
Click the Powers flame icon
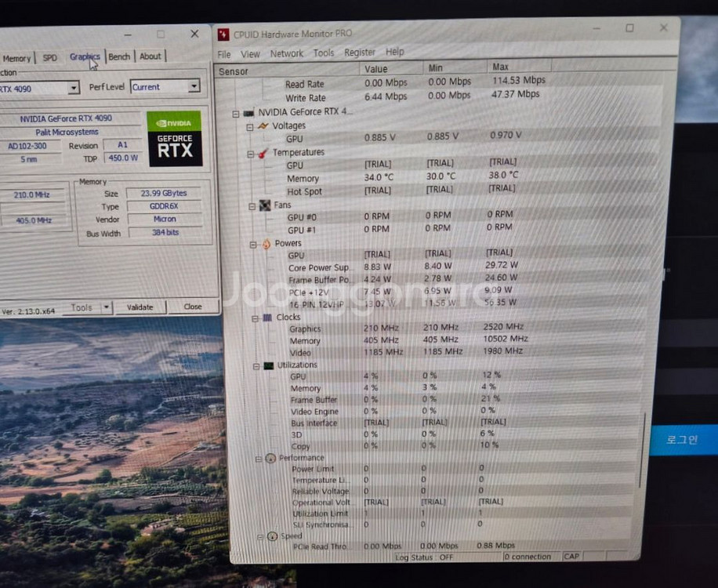tap(267, 244)
